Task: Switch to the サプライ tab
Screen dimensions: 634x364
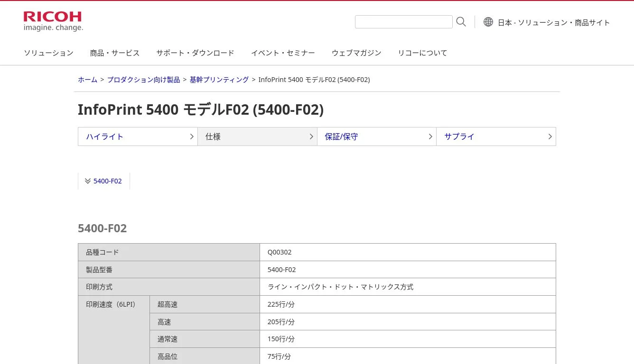Action: 496,136
